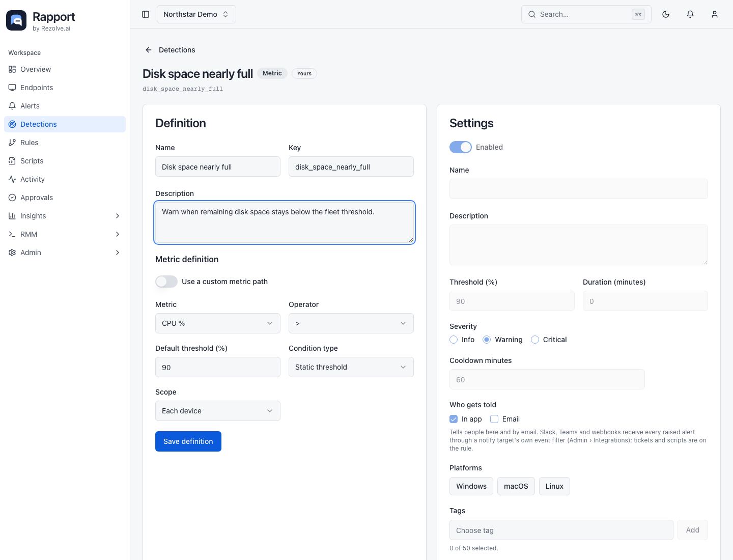Click the Rapport logo icon
Screen dimensions: 733x560
pyautogui.click(x=16, y=20)
